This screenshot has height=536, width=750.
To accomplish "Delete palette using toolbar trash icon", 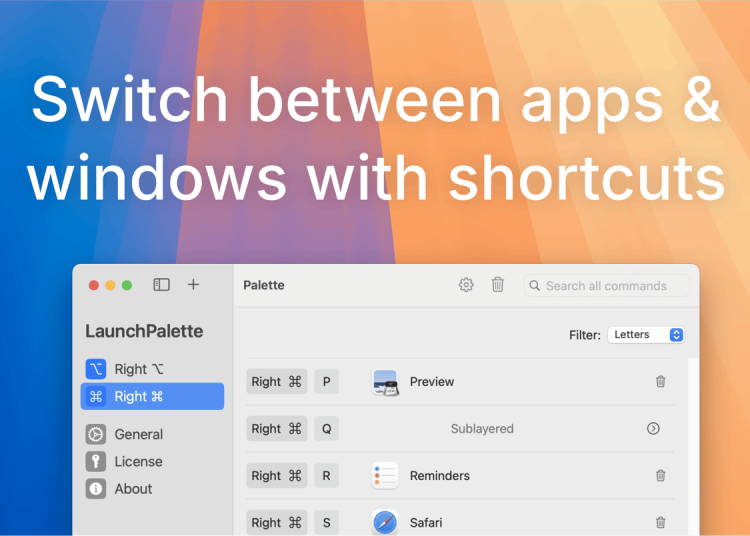I will [498, 285].
